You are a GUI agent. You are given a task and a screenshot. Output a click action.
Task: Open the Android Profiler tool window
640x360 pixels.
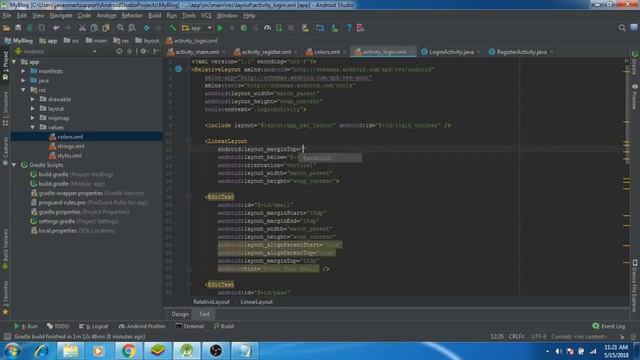click(142, 326)
